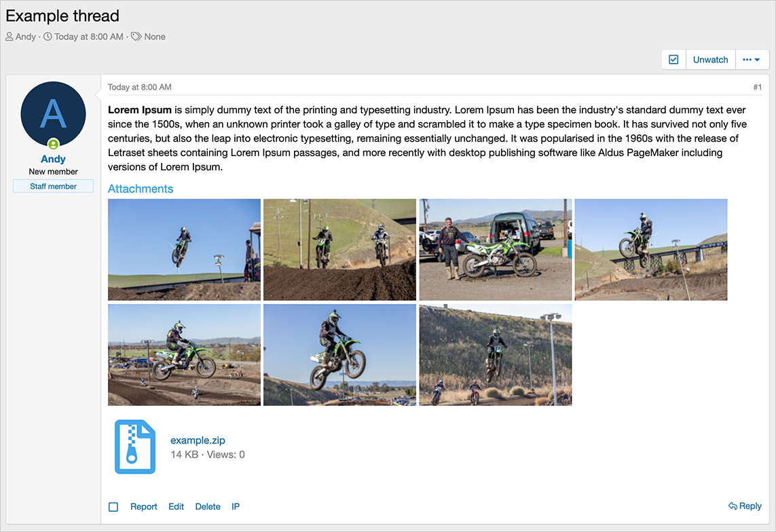776x532 pixels.
Task: Open Andy's profile from username under avatar
Action: pyautogui.click(x=54, y=159)
